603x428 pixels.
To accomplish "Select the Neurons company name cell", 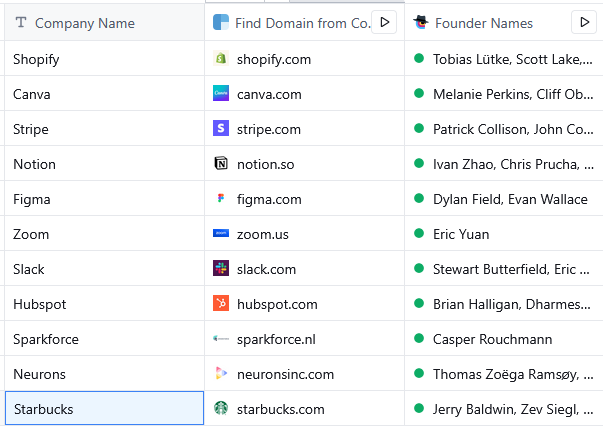I will (x=104, y=373).
